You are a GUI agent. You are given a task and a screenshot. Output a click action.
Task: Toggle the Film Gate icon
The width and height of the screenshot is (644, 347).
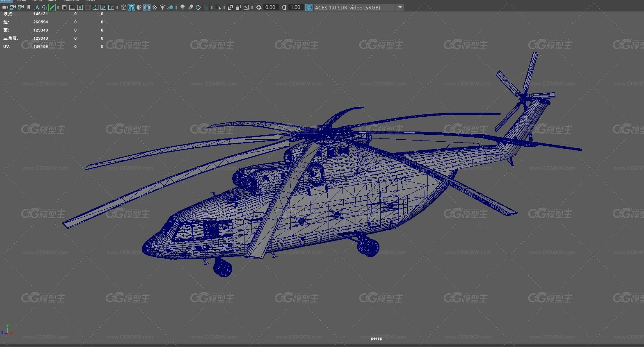point(72,7)
